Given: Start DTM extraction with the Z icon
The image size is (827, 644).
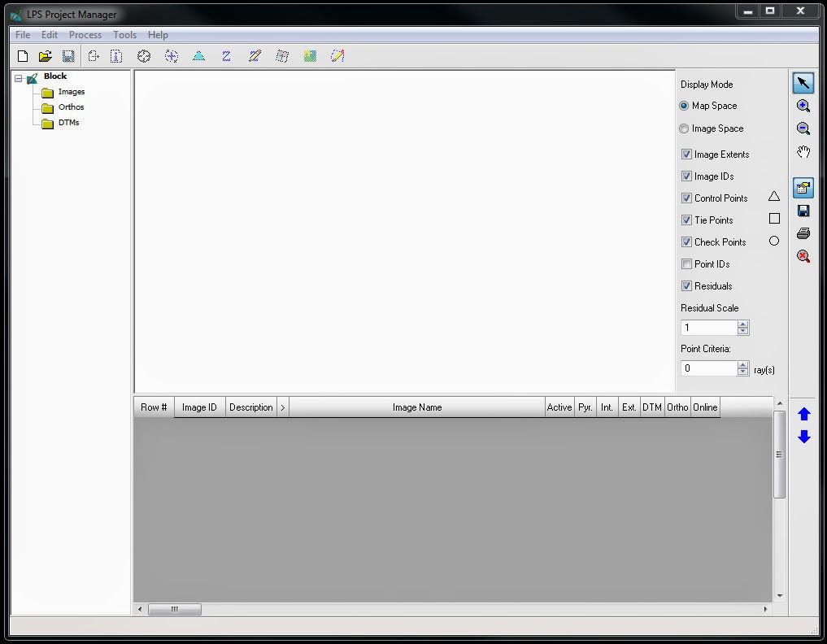Looking at the screenshot, I should tap(226, 56).
